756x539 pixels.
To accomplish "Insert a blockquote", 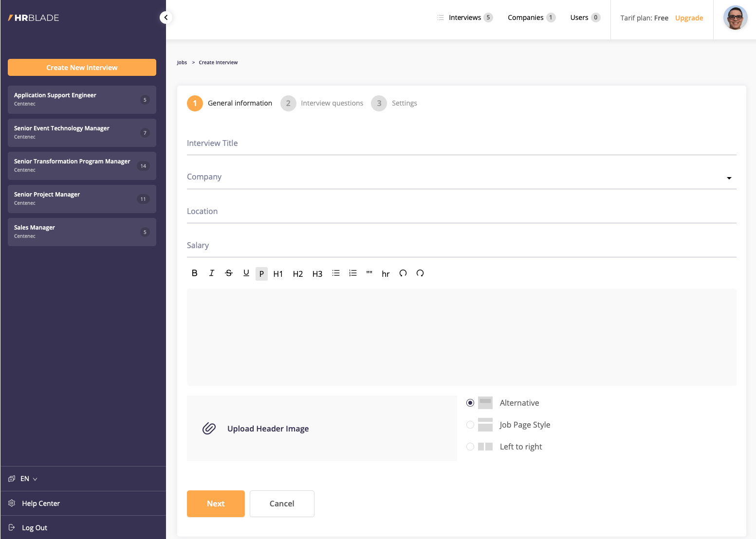I will pyautogui.click(x=369, y=273).
